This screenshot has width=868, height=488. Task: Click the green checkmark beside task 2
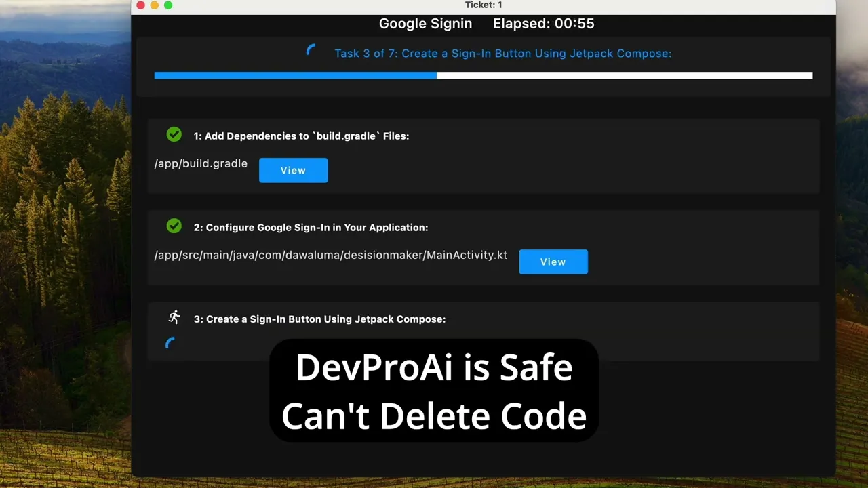point(174,226)
